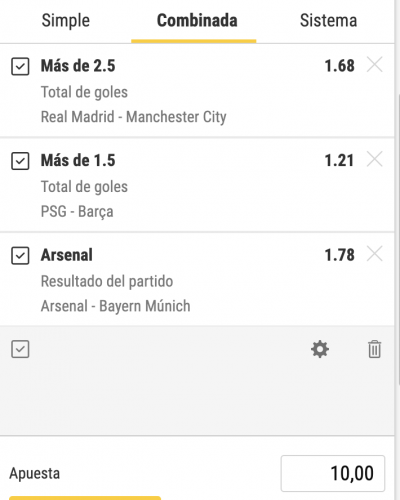
Task: Open bet slip settings gear
Action: point(320,349)
